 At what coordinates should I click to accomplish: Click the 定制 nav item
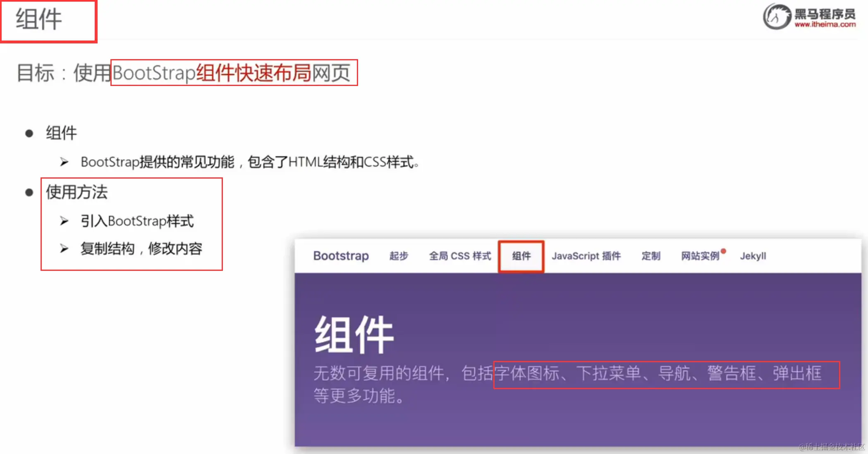coord(651,256)
